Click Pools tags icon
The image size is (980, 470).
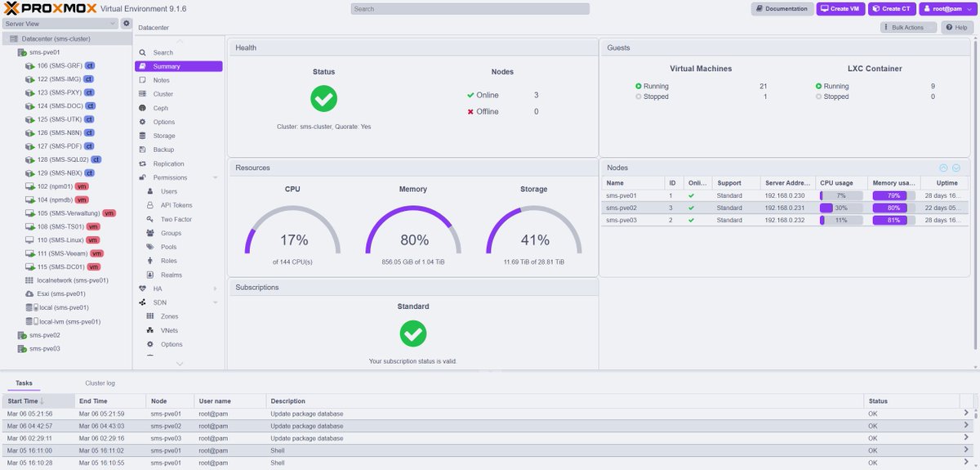[x=150, y=247]
